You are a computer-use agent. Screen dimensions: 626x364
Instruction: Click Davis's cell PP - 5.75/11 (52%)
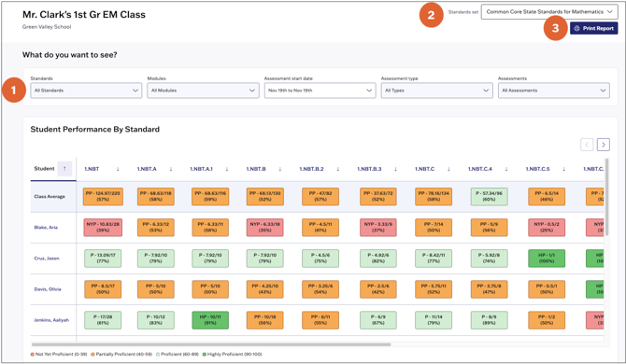(x=434, y=289)
